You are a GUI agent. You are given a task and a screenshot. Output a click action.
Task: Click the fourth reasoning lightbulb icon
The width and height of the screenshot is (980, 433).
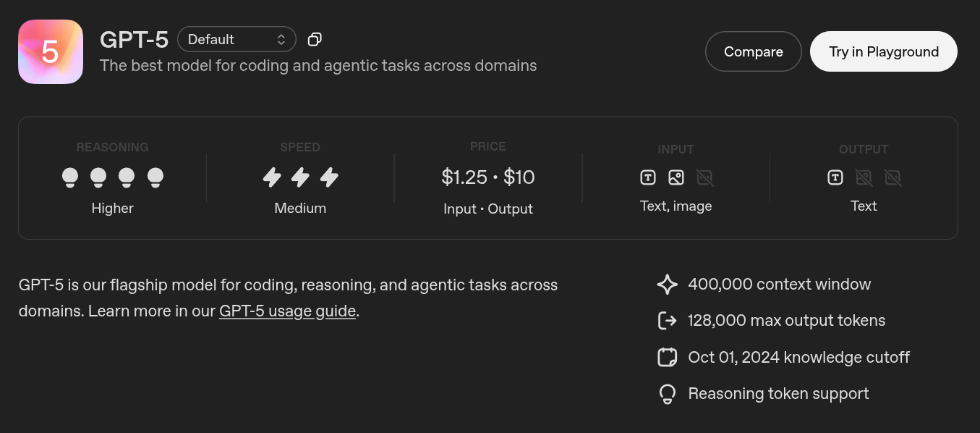(x=155, y=177)
